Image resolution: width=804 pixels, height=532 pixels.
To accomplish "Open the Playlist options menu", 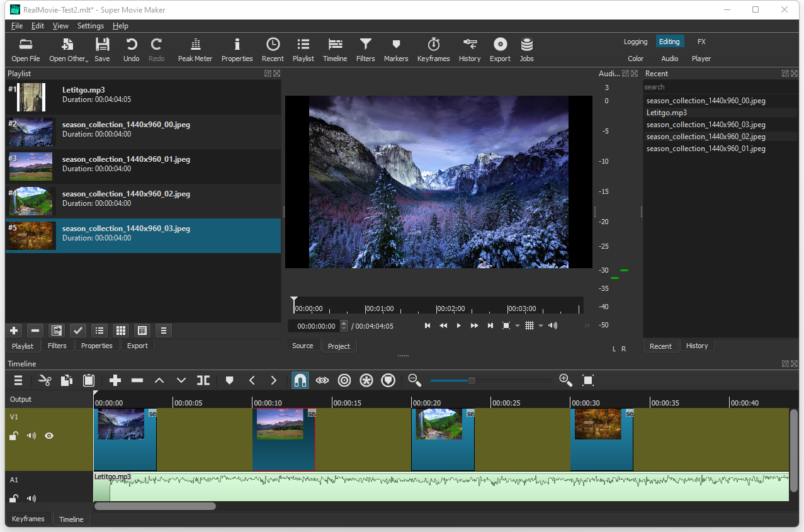I will [162, 331].
